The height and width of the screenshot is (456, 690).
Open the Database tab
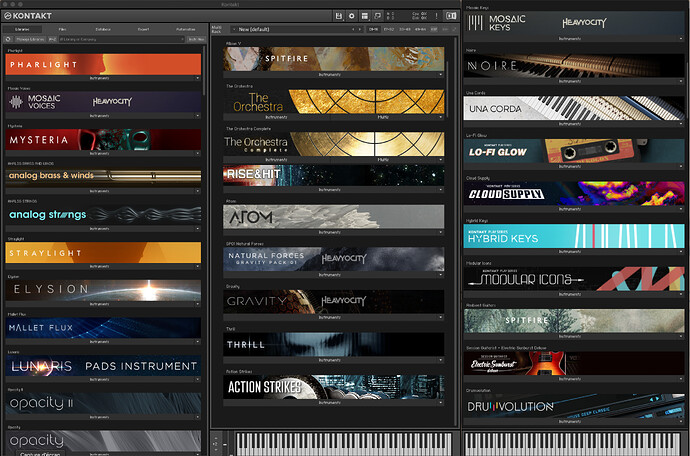click(103, 29)
